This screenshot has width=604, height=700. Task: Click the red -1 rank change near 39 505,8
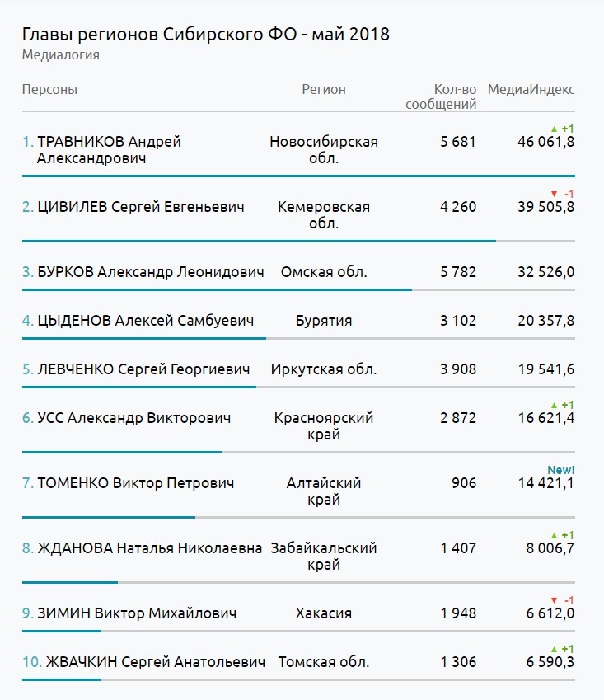point(569,195)
